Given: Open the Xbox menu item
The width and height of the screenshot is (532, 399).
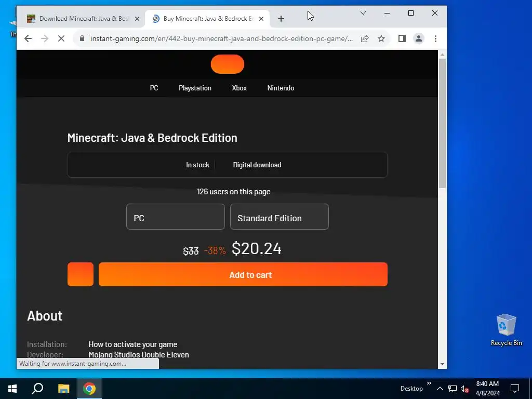Looking at the screenshot, I should [239, 88].
